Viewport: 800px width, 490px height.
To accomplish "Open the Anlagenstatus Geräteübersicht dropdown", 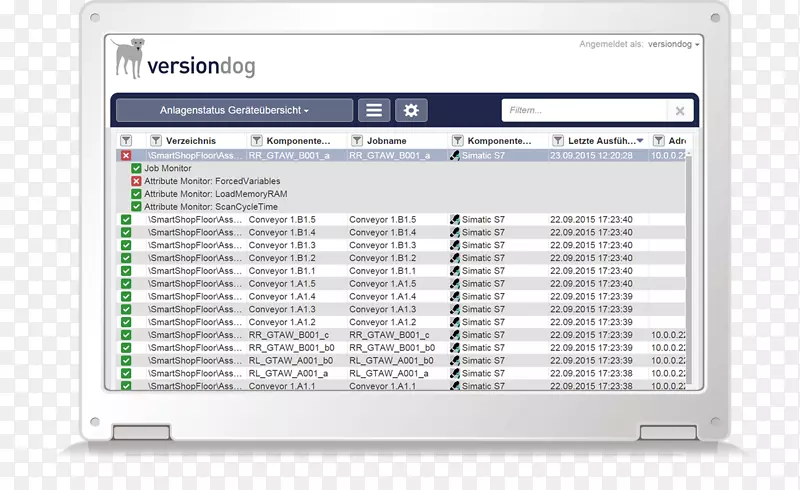I will point(234,111).
